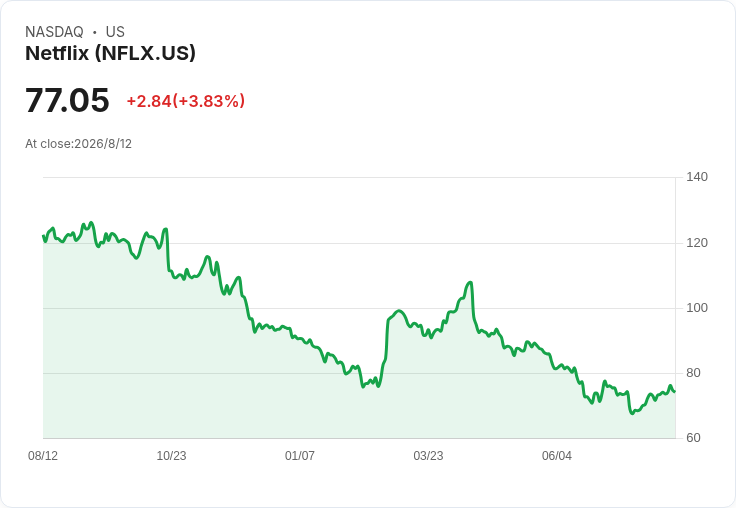Screen dimensions: 736x508
Task: Click the highest chart peak after 03/23
Action: tap(470, 282)
